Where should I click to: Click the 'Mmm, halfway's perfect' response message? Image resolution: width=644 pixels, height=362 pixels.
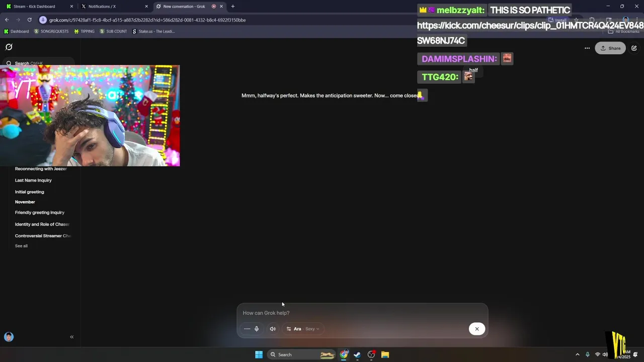[x=331, y=96]
